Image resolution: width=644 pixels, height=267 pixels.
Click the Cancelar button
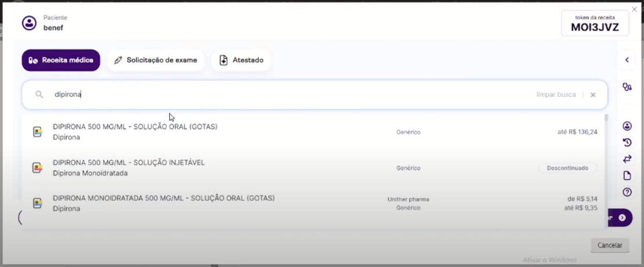tap(610, 245)
